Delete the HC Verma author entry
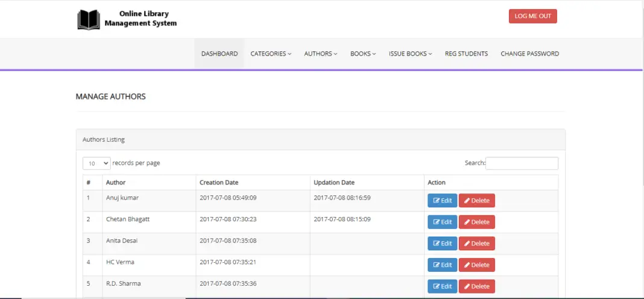Screen dimensions: 644x299 point(476,265)
